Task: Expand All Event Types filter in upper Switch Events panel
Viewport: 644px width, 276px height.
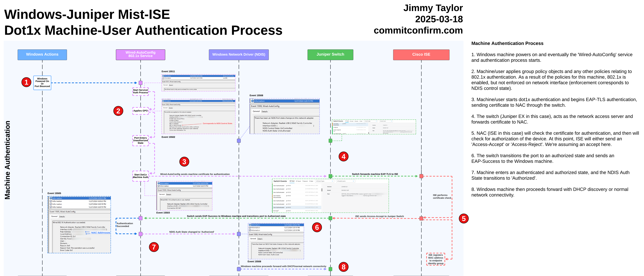Action: tap(371, 121)
